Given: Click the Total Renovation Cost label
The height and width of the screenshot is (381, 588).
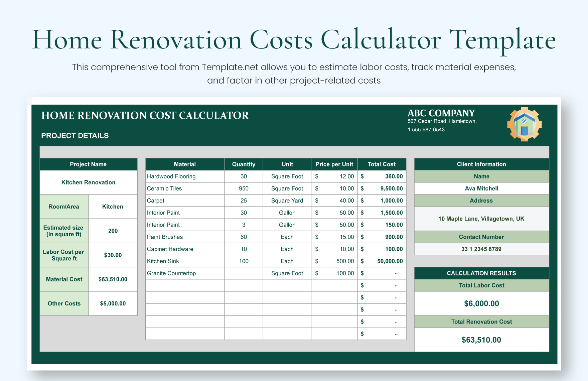Looking at the screenshot, I should click(x=481, y=322).
